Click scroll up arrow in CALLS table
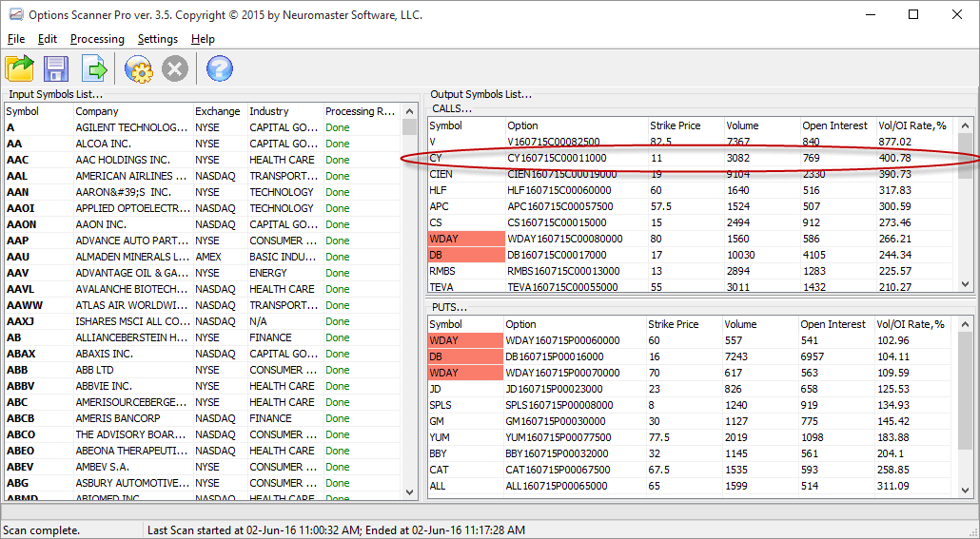 pyautogui.click(x=965, y=125)
